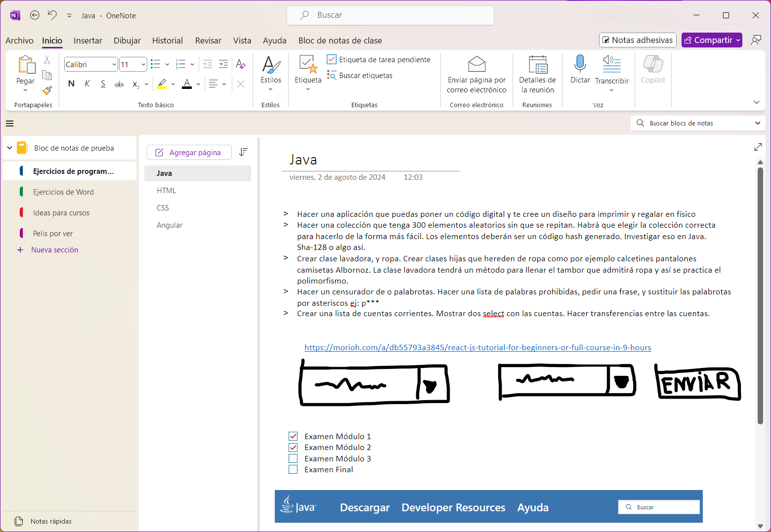The height and width of the screenshot is (532, 771).
Task: Click the Buscar search box at top
Action: click(x=390, y=15)
